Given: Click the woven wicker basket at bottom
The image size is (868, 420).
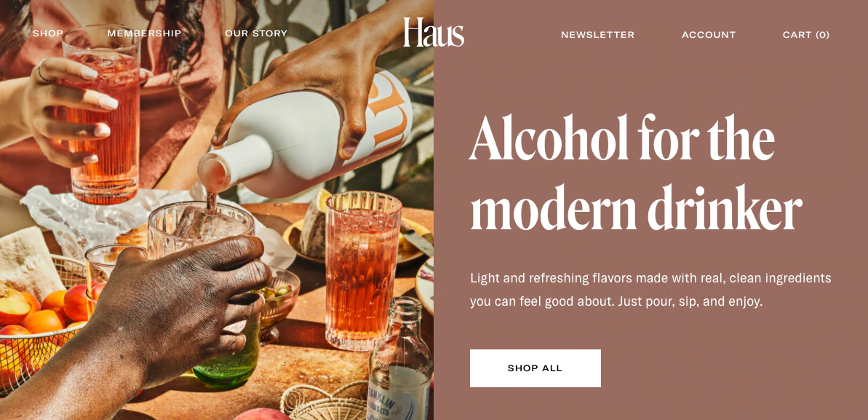Looking at the screenshot, I should (324, 402).
